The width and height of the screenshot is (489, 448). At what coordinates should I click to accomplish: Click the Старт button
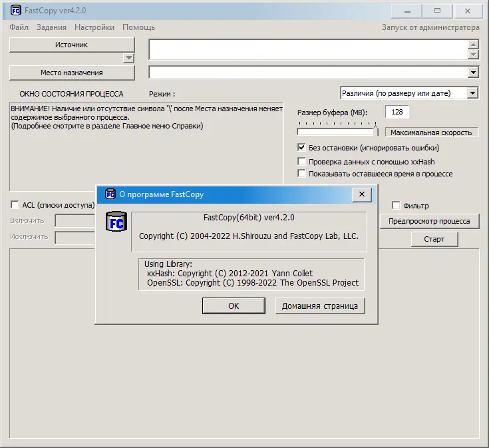pyautogui.click(x=434, y=239)
